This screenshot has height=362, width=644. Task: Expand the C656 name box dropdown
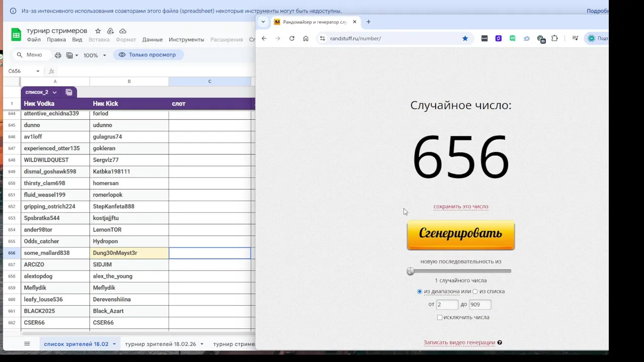coord(38,71)
